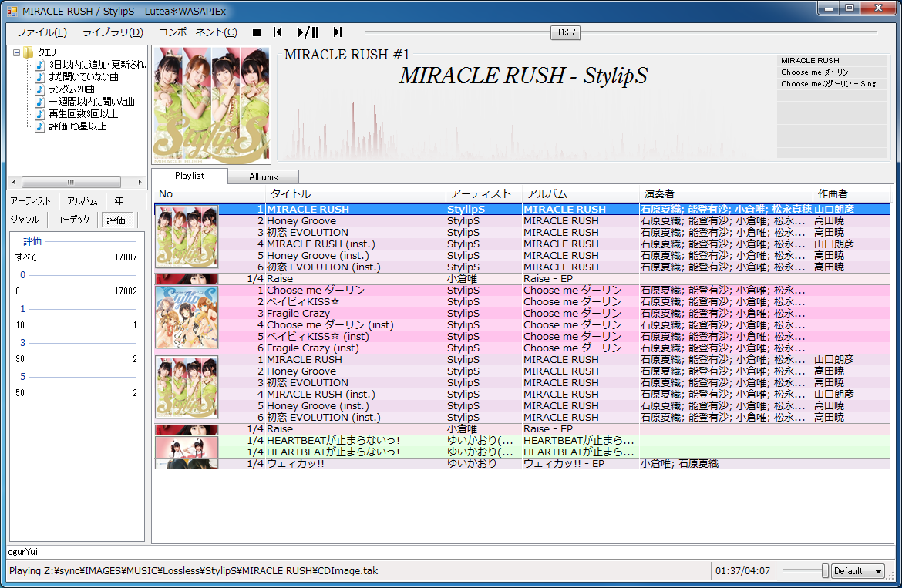Click the large StylipS album cover art
The width and height of the screenshot is (902, 588).
pos(211,105)
